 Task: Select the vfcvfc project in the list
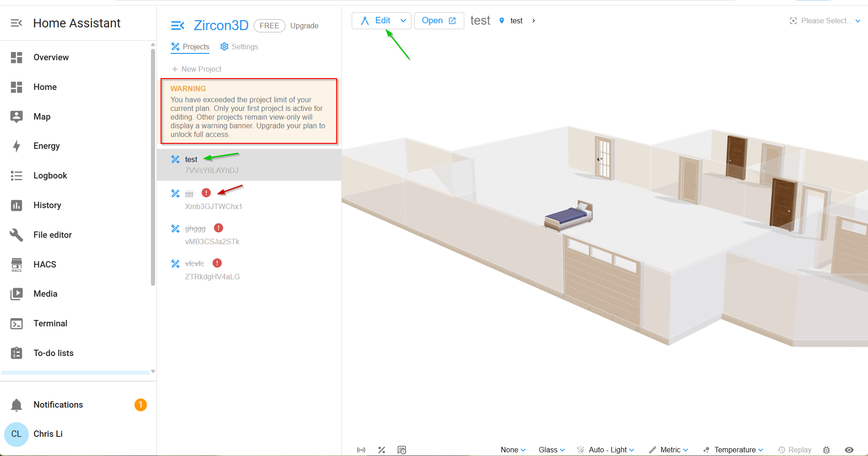194,264
